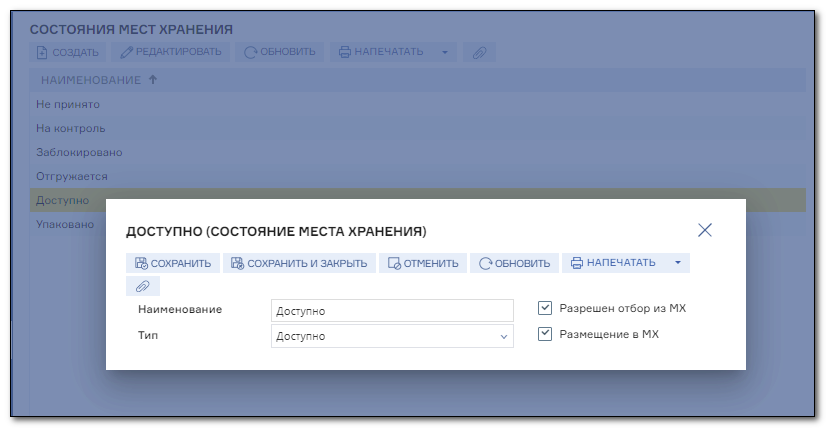Viewport: 826px width, 428px height.
Task: Click the paperclip icon in the background list toolbar
Action: click(479, 52)
